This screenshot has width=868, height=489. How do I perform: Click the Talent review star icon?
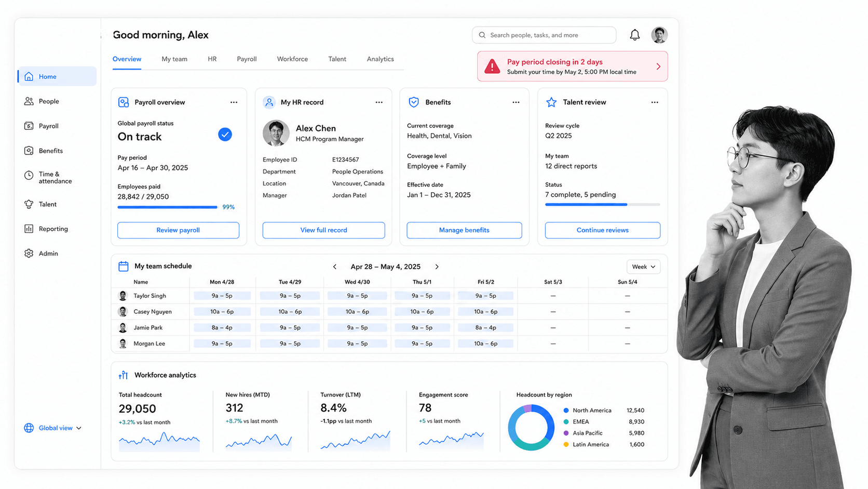(x=551, y=102)
